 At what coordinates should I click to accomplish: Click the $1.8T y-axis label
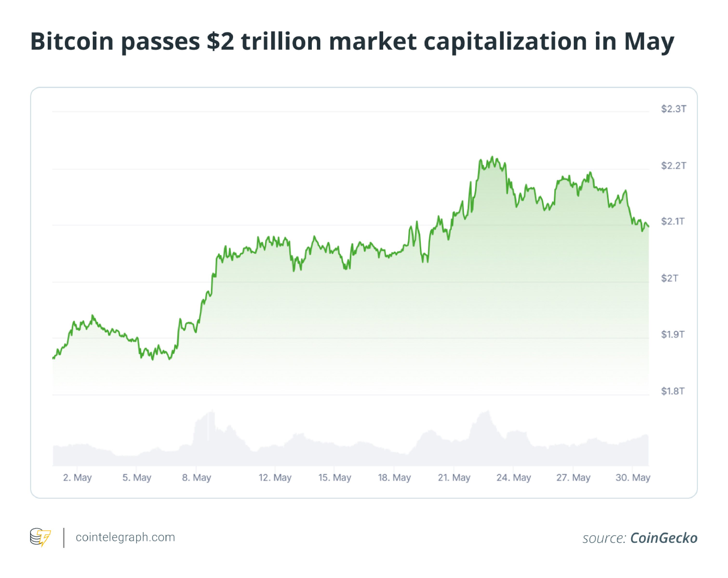coord(673,391)
